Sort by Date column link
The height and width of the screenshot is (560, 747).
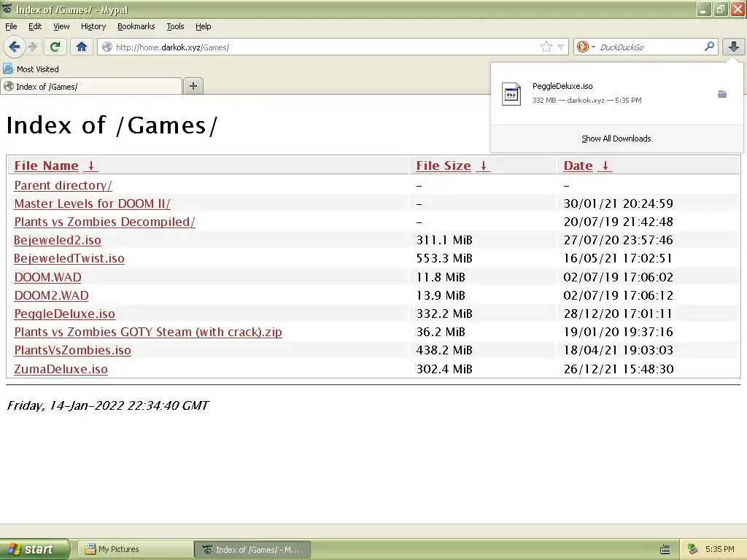[578, 166]
